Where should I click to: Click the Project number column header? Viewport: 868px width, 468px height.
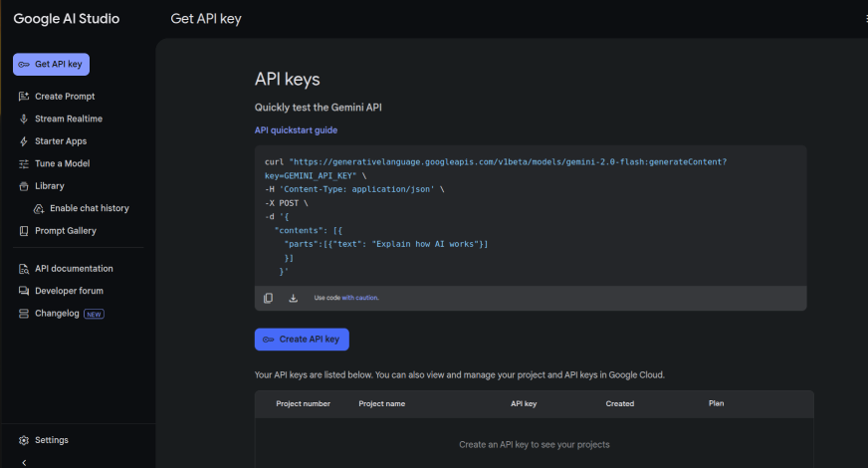(303, 403)
